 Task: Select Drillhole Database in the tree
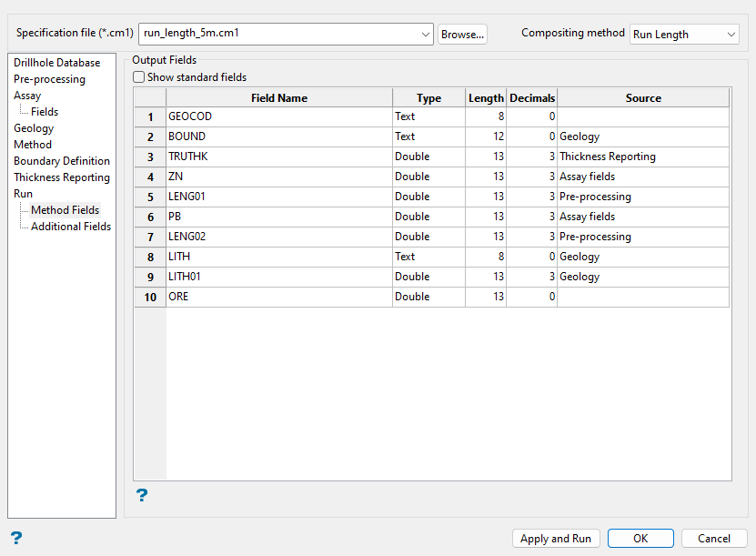coord(56,63)
